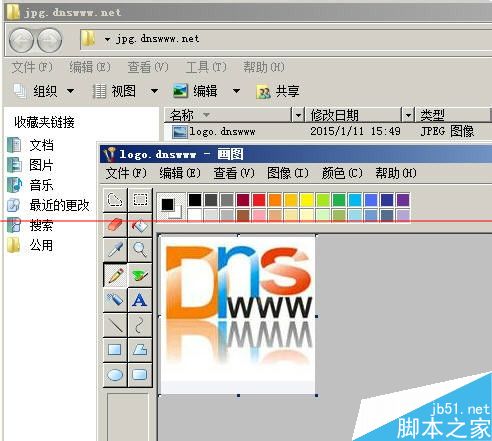Image resolution: width=492 pixels, height=441 pixels.
Task: Open Explorer 编辑(E) menu
Action: pos(90,67)
